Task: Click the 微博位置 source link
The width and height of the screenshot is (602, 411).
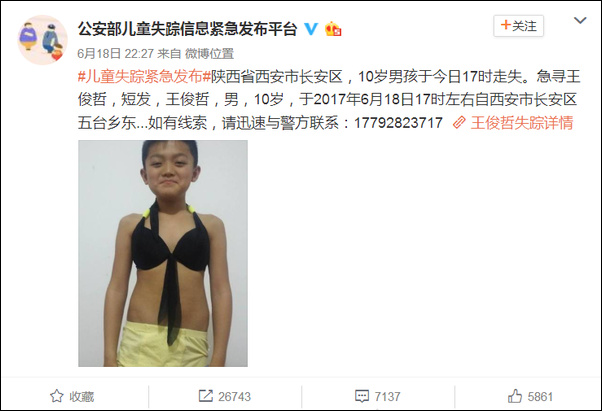Action: [x=210, y=53]
